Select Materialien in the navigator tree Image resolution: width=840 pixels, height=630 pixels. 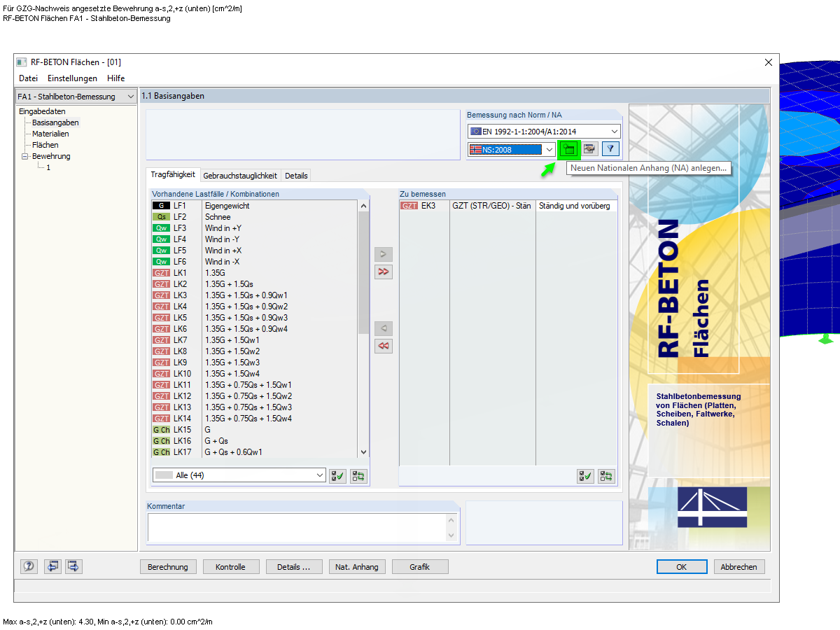pos(50,134)
